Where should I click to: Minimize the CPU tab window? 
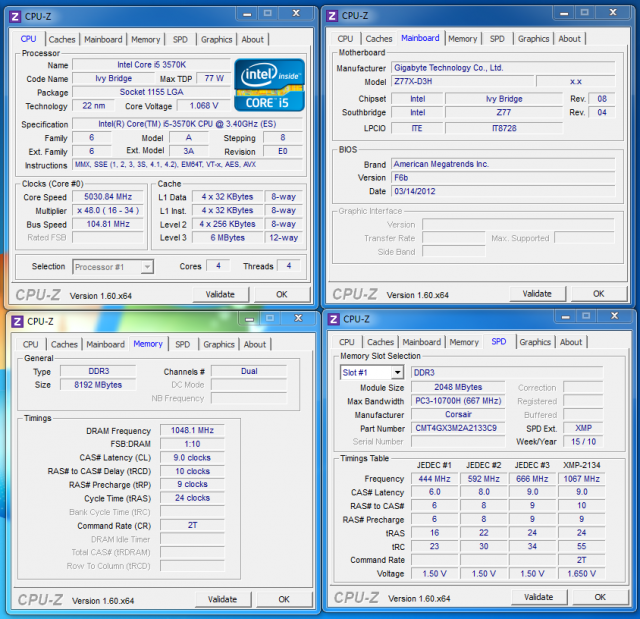coord(247,14)
